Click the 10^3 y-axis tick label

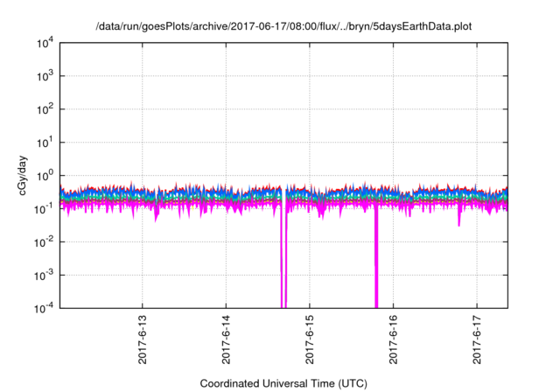pyautogui.click(x=45, y=76)
